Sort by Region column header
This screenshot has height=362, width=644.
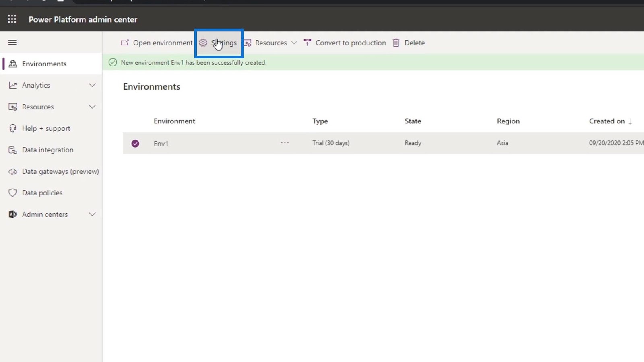(508, 121)
